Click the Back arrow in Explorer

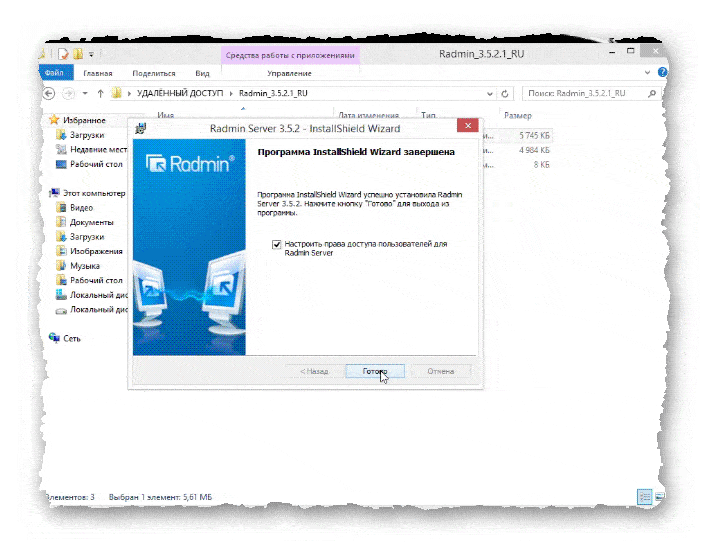[x=49, y=93]
